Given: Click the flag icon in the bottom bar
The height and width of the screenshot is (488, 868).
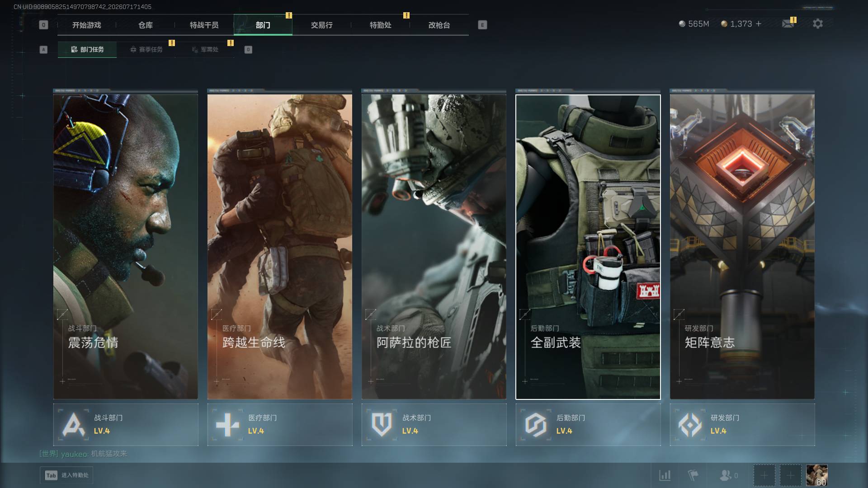Looking at the screenshot, I should click(x=693, y=475).
